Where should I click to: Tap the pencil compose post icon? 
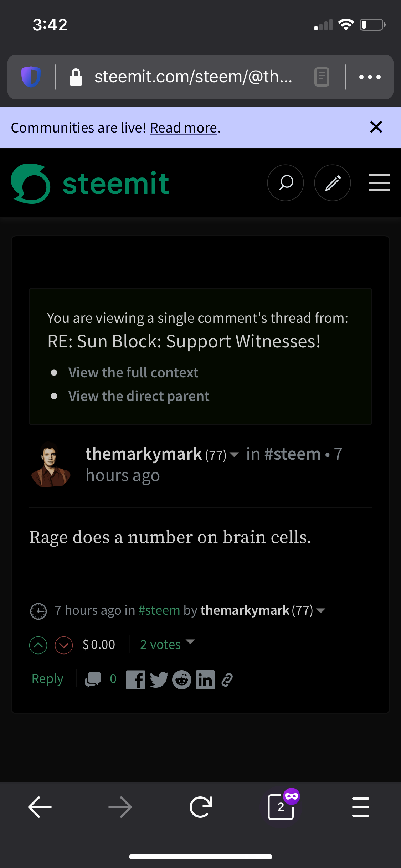point(333,183)
